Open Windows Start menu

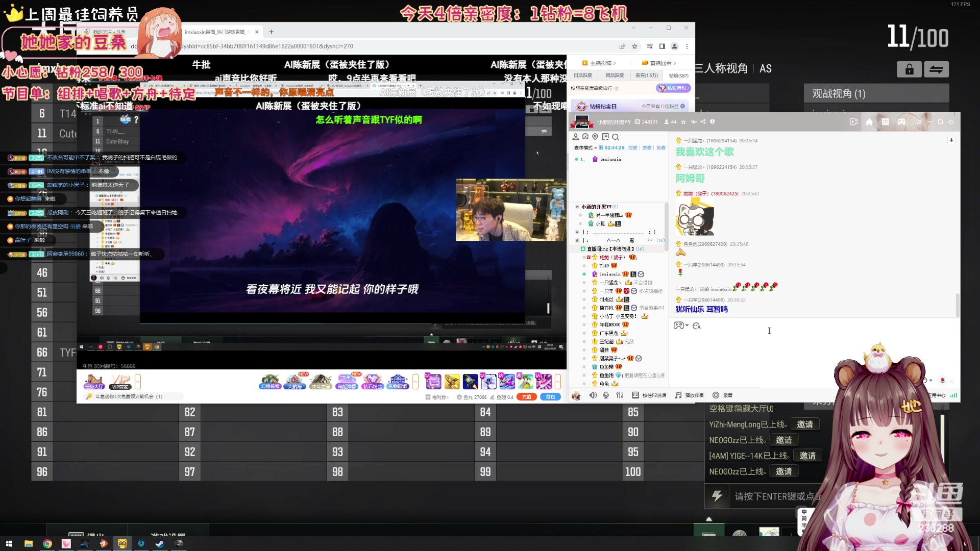click(x=9, y=543)
